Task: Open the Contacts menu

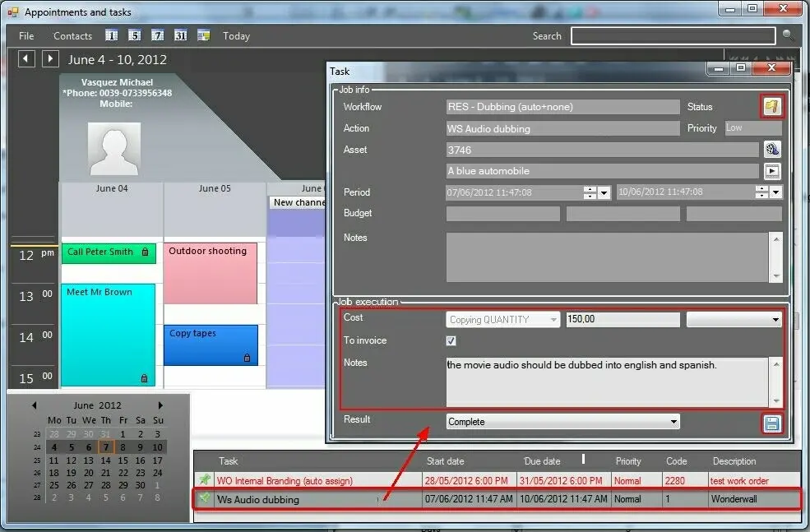Action: pos(72,36)
